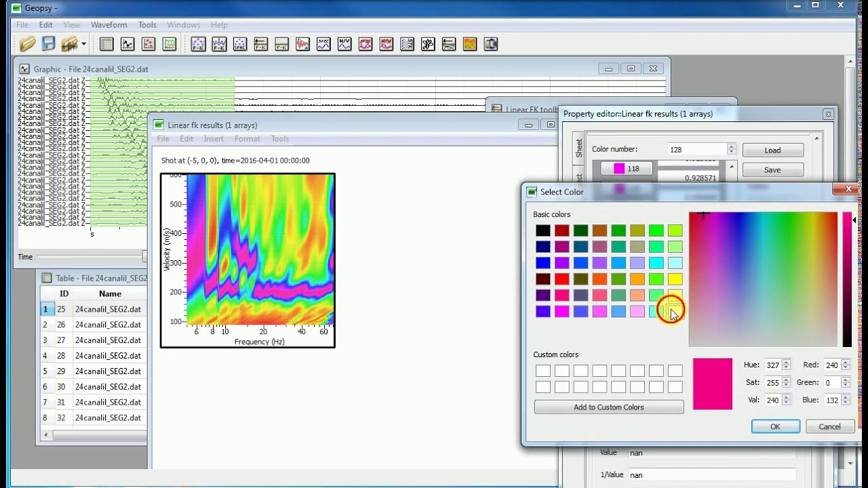Screen dimensions: 868x488
Task: Click the magenta color button labeled 118
Action: [625, 169]
